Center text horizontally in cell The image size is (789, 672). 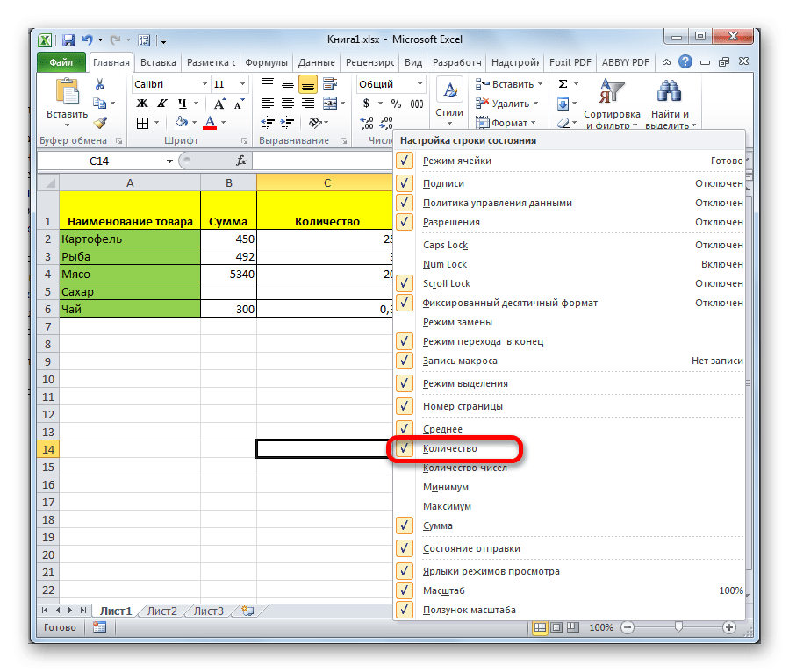[x=288, y=104]
